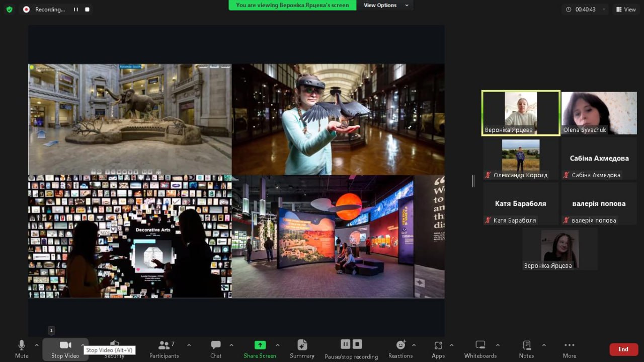
Task: Open the View layout menu
Action: tap(626, 10)
